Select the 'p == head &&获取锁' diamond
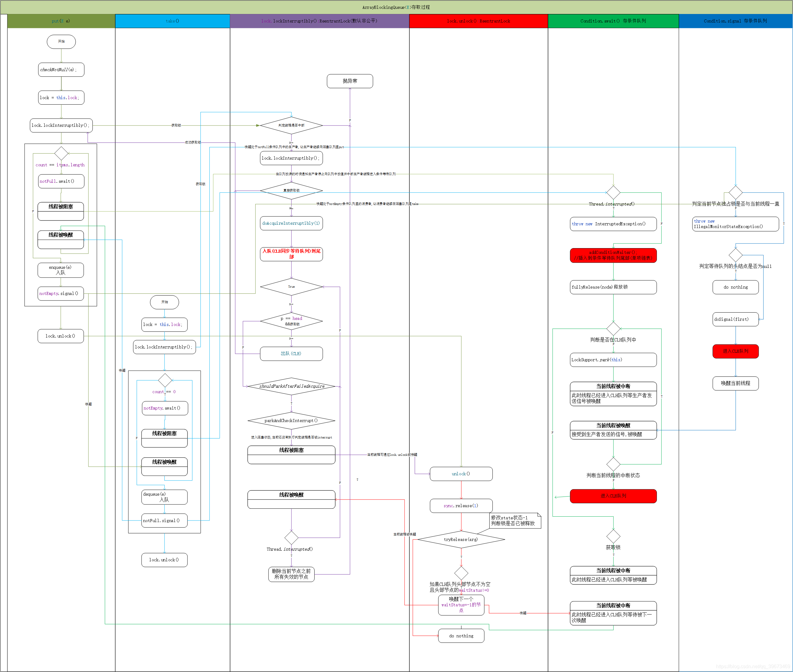Screen dimensions: 793x672 point(291,321)
